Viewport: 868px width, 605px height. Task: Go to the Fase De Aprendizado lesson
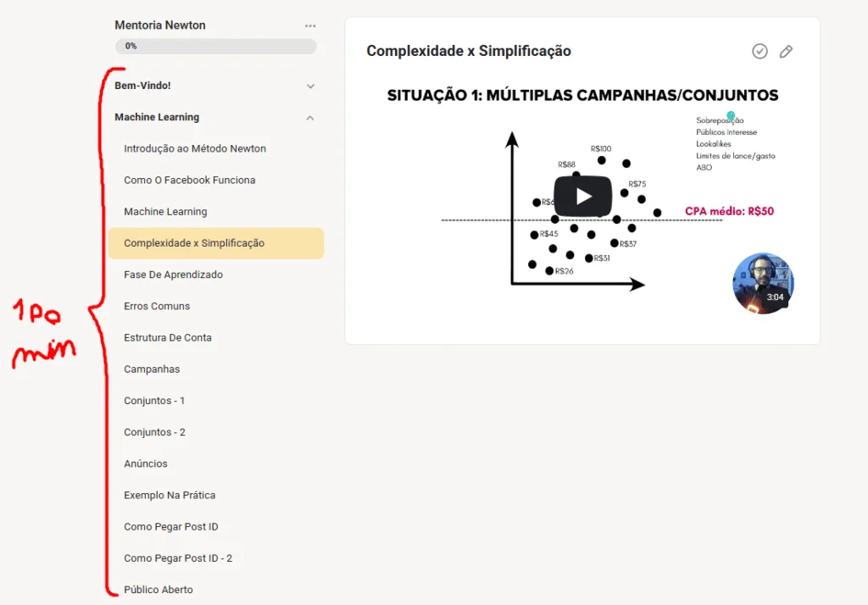(x=173, y=275)
